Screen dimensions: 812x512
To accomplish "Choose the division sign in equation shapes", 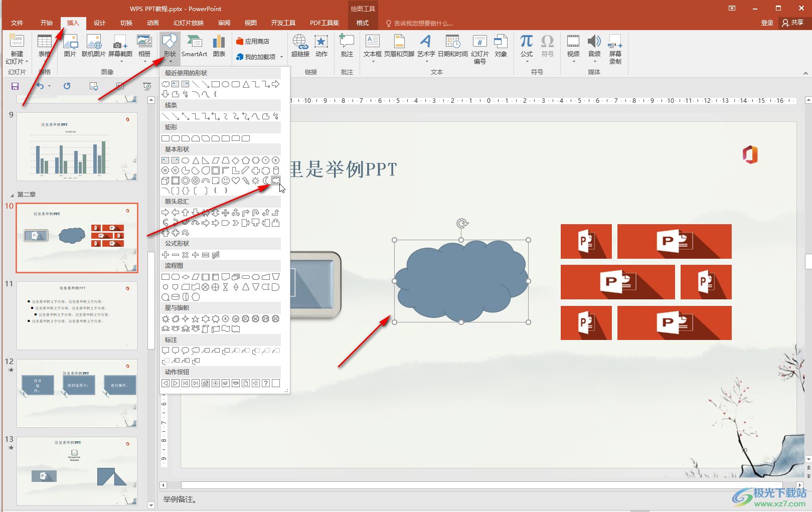I will coord(195,255).
